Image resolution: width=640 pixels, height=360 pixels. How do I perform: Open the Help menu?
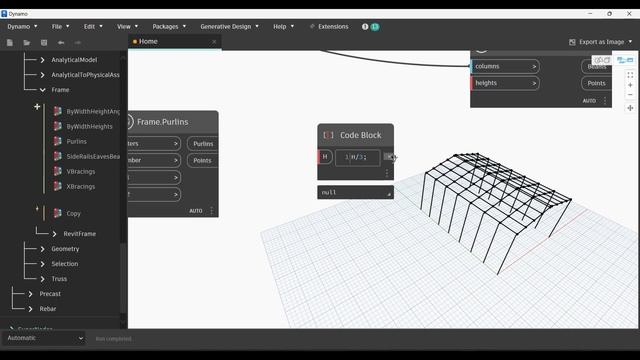point(283,27)
